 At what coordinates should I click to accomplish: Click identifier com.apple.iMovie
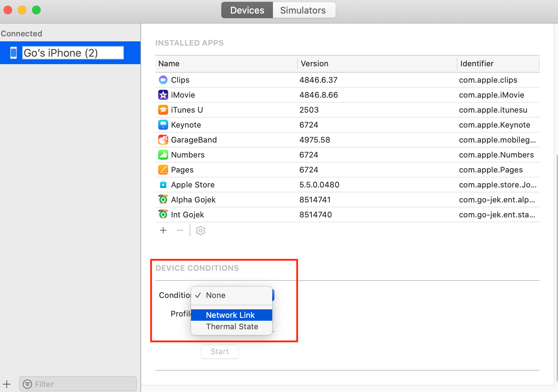point(492,95)
